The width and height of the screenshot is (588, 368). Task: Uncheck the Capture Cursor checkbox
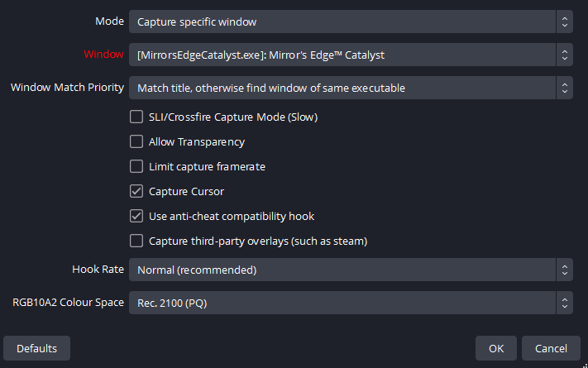[136, 192]
